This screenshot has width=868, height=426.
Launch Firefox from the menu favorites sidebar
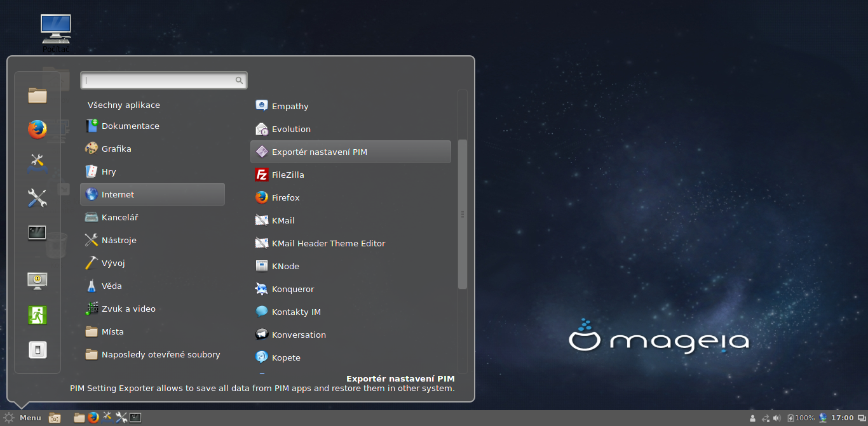[x=37, y=130]
